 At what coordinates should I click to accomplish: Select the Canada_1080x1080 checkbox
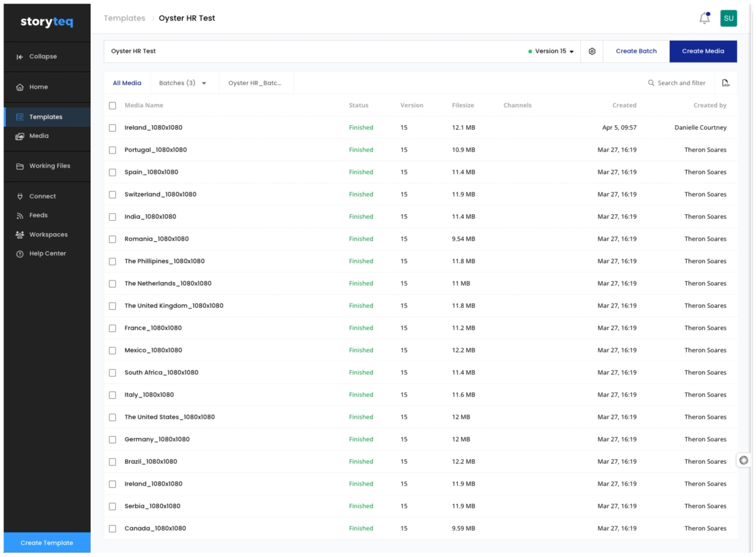click(x=112, y=529)
